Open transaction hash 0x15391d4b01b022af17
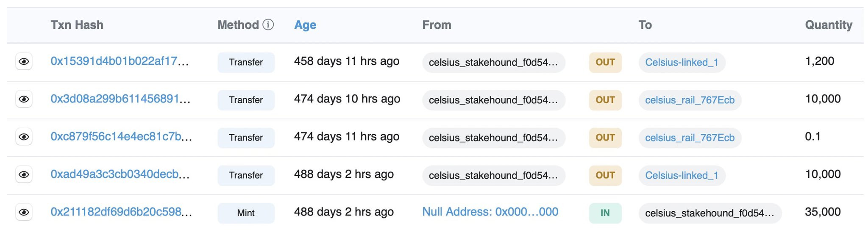Screen dimensions: 868x232 (120, 61)
